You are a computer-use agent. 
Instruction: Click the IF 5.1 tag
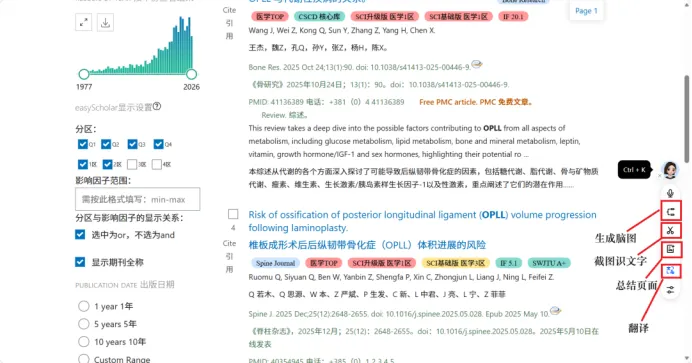[508, 263]
